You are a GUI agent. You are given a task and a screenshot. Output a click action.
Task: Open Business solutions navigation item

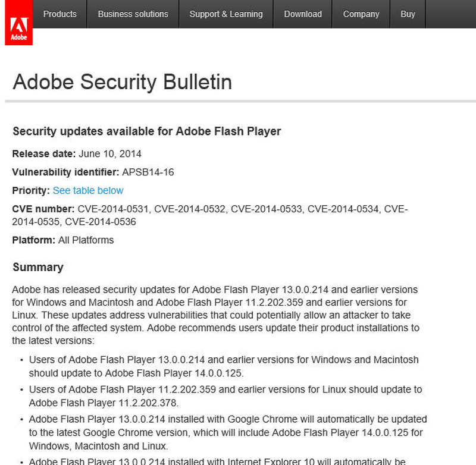(133, 14)
